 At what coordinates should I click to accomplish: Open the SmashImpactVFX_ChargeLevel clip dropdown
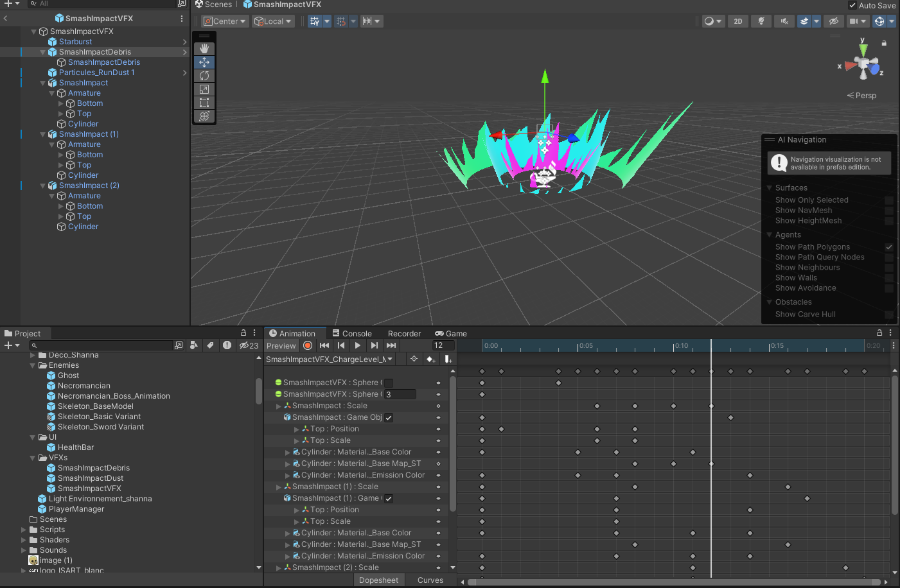tap(330, 359)
